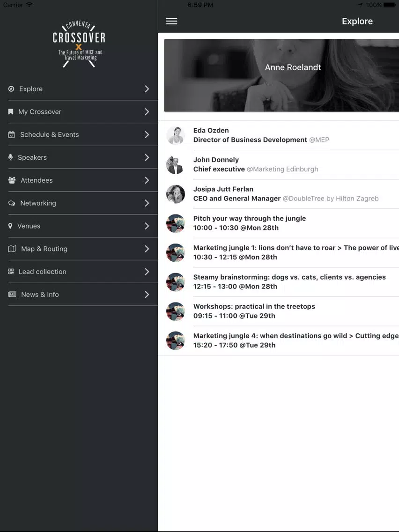399x532 pixels.
Task: Click the Lead collection QR code icon
Action: 11,272
